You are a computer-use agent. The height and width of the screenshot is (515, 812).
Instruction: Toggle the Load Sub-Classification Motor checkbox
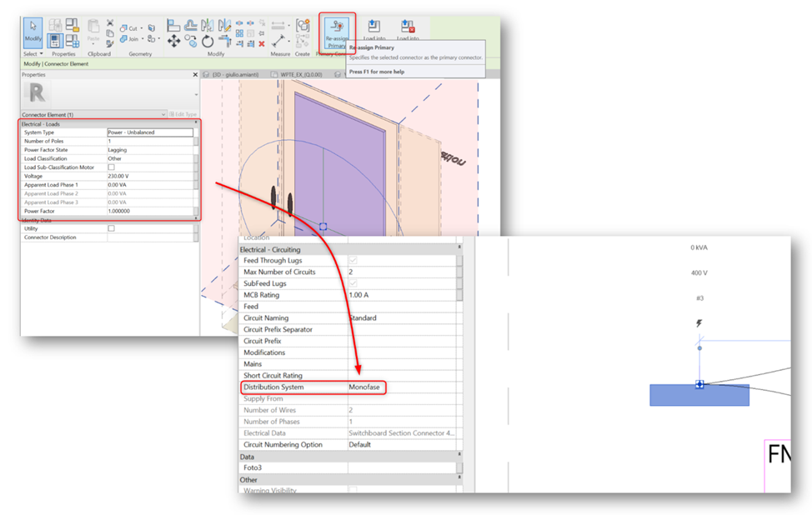pos(112,167)
